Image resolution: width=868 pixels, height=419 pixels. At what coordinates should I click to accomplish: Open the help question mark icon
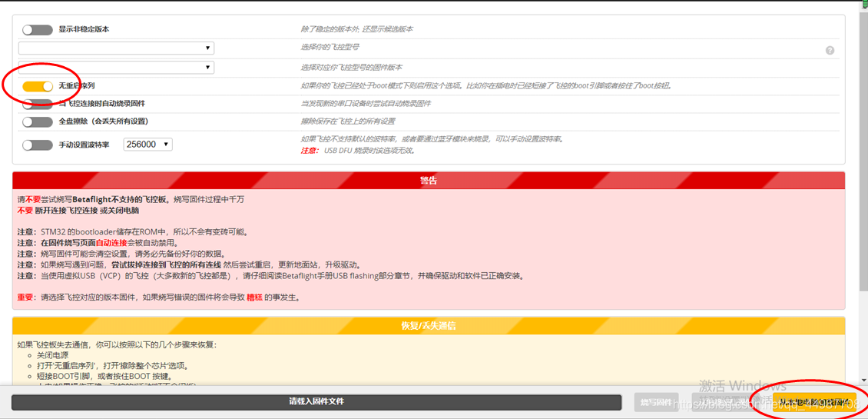830,51
